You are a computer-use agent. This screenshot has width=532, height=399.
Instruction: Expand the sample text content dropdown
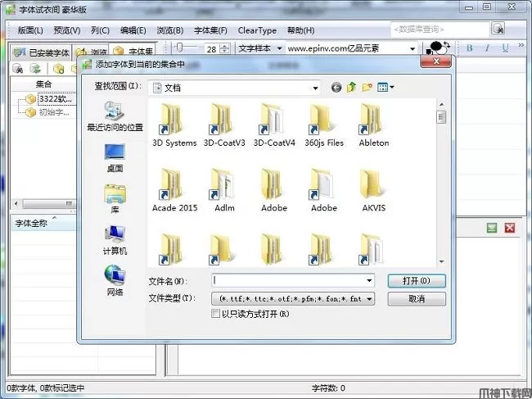(413, 48)
